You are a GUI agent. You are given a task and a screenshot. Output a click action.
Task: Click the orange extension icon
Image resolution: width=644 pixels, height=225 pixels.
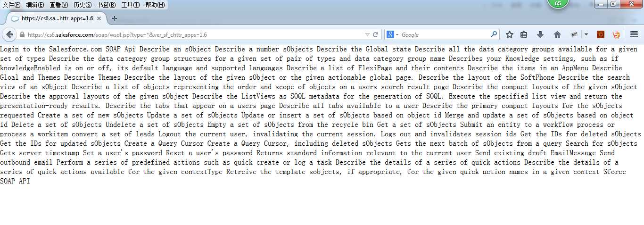coord(616,34)
